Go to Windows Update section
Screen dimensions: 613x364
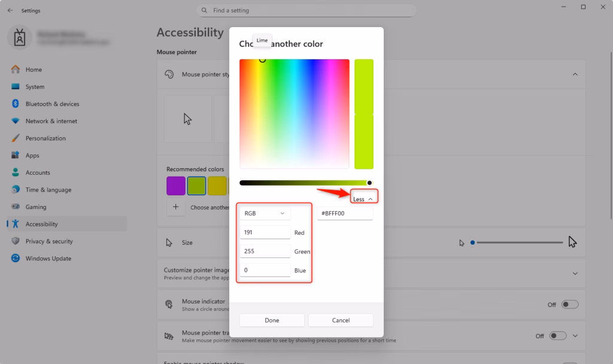(x=48, y=259)
